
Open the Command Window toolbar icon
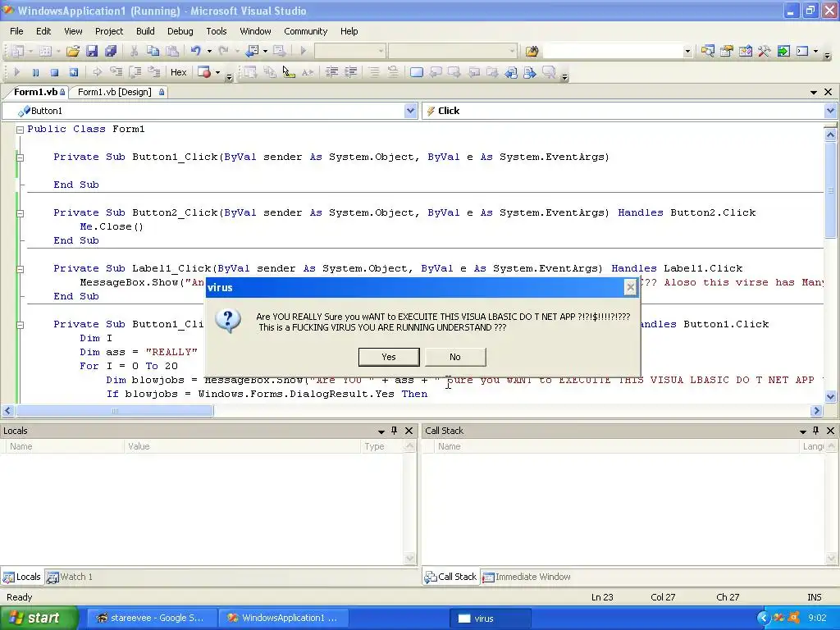coord(802,51)
